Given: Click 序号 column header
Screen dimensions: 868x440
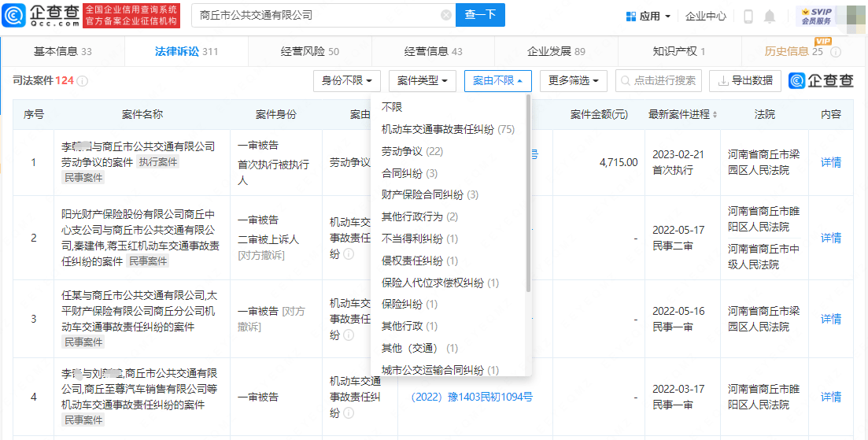Looking at the screenshot, I should click(x=34, y=115).
